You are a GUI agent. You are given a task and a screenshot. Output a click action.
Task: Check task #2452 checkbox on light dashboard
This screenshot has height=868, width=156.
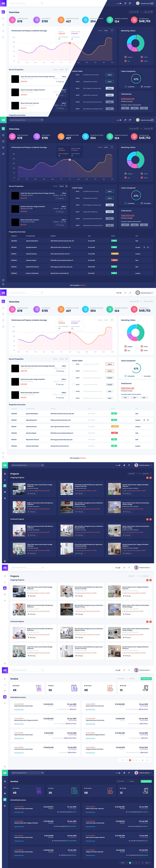73,371
